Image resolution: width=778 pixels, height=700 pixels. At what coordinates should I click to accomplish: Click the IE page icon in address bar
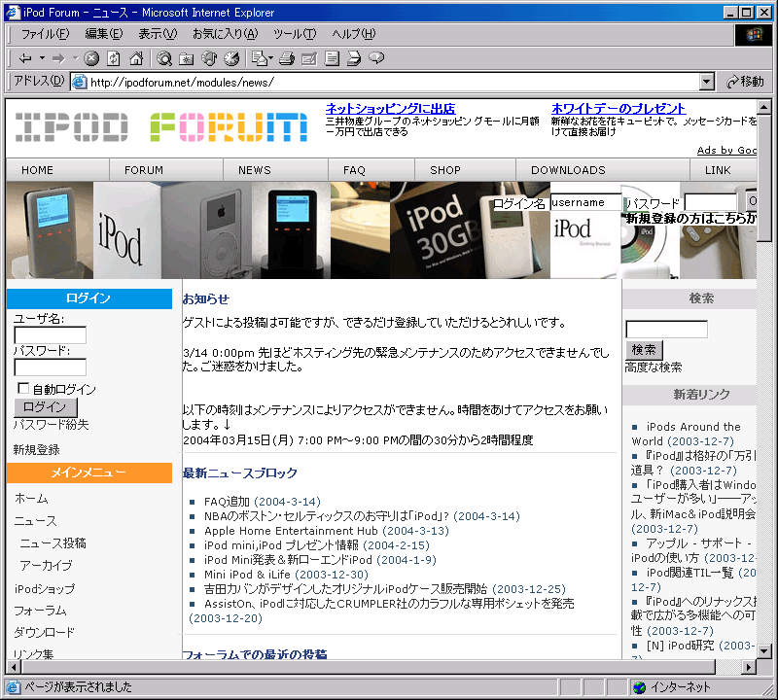click(x=80, y=82)
